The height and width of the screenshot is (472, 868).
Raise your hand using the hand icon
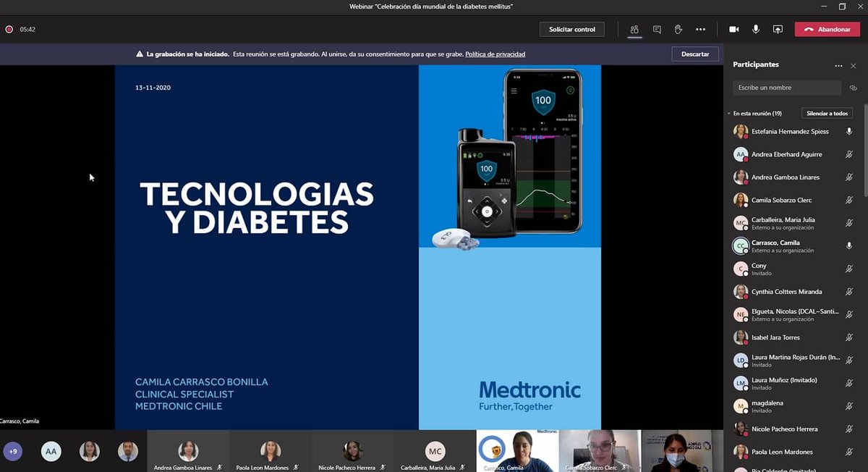[x=678, y=30]
